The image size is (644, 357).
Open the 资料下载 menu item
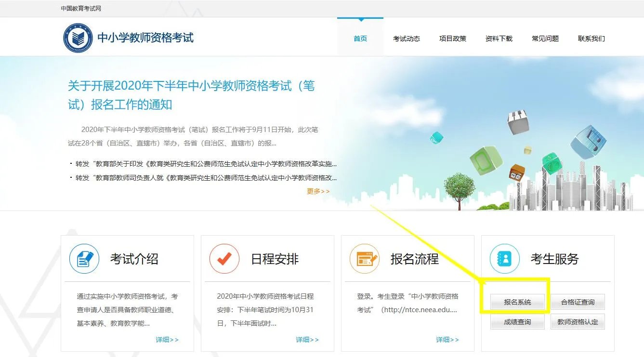(x=499, y=39)
